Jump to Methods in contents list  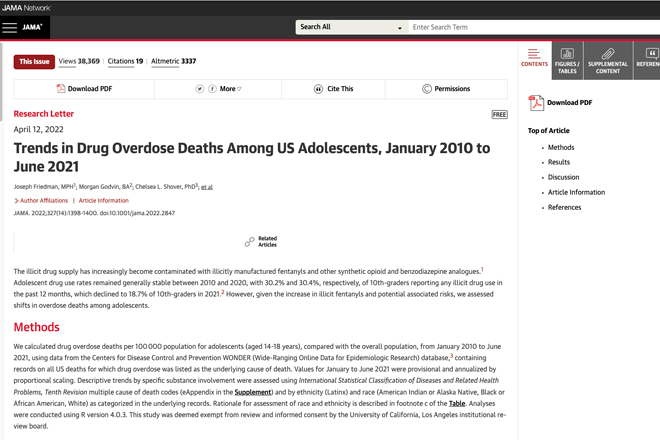pos(561,147)
